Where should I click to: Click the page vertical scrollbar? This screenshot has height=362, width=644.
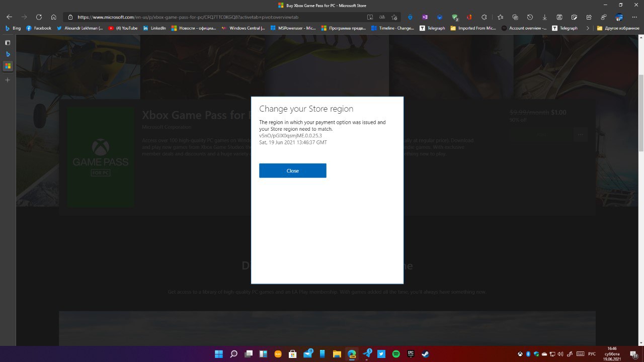(641, 113)
